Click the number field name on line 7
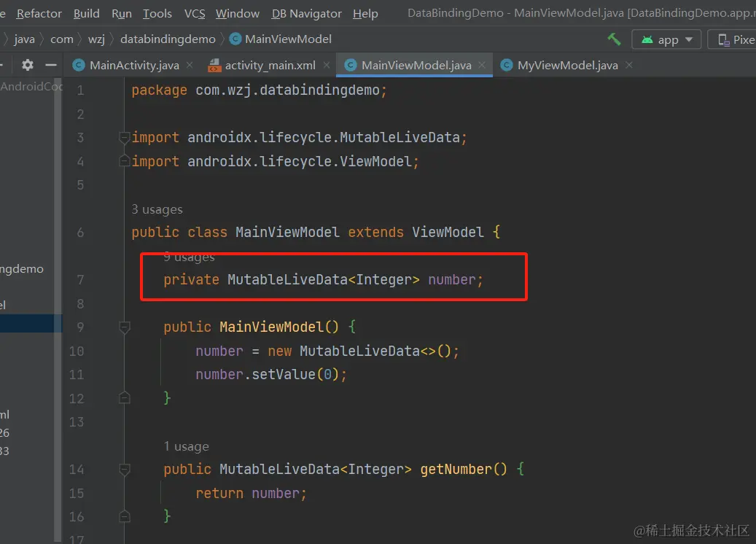 (452, 280)
